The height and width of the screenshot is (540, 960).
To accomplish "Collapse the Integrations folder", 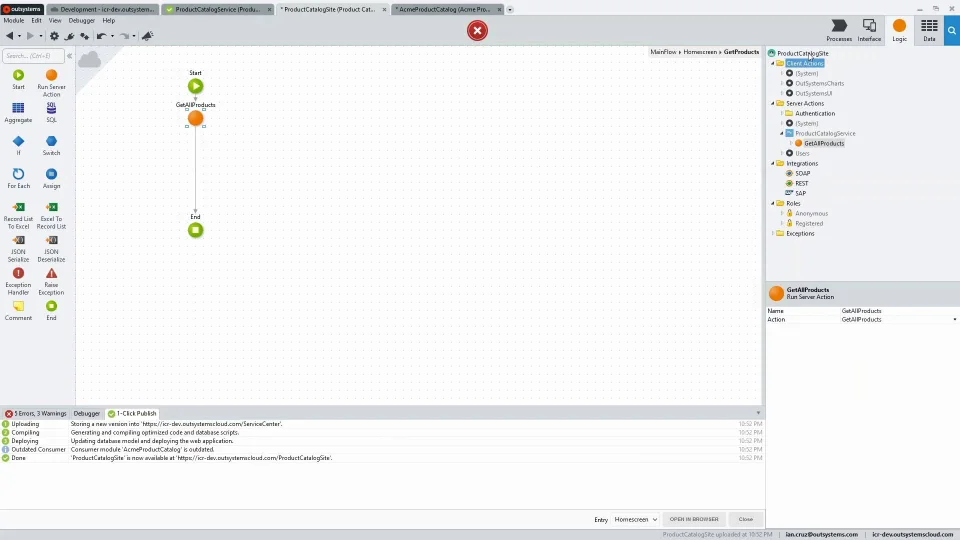I will pos(773,163).
